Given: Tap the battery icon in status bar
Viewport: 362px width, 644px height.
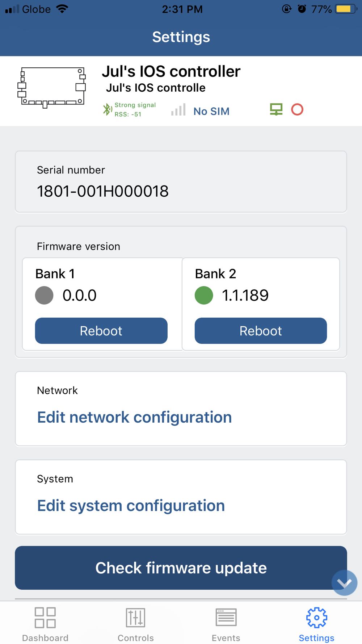Looking at the screenshot, I should click(x=346, y=9).
